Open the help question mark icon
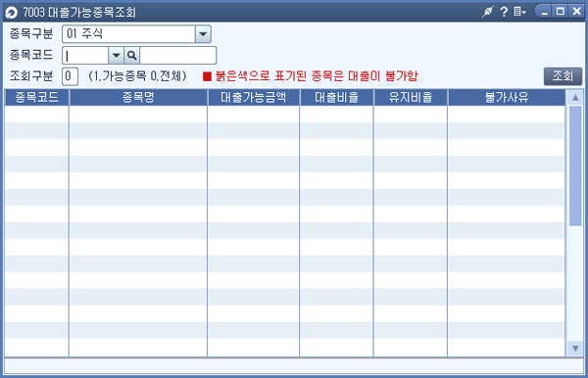Image resolution: width=588 pixels, height=378 pixels. (x=504, y=12)
